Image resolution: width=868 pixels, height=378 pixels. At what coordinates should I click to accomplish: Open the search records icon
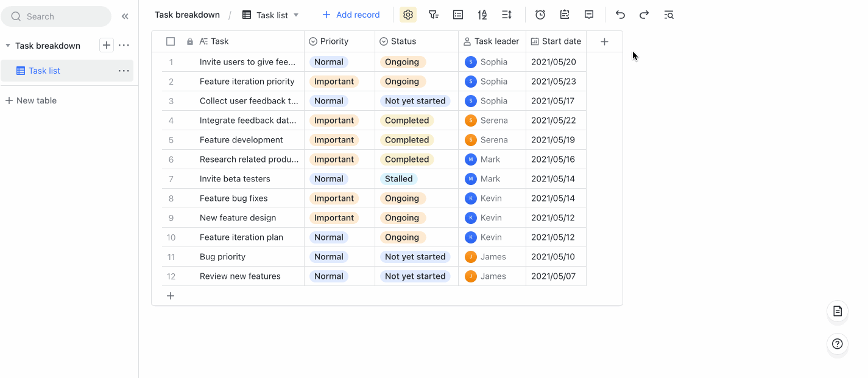coord(668,14)
